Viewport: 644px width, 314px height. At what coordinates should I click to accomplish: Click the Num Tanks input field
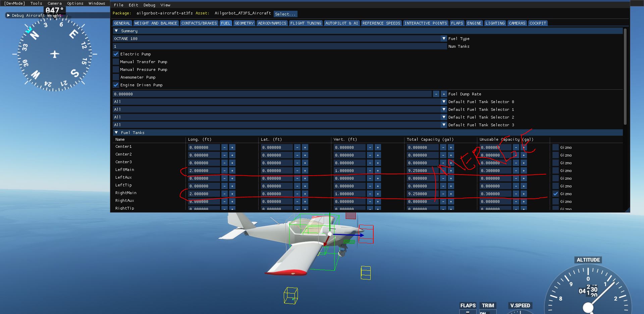tap(280, 46)
